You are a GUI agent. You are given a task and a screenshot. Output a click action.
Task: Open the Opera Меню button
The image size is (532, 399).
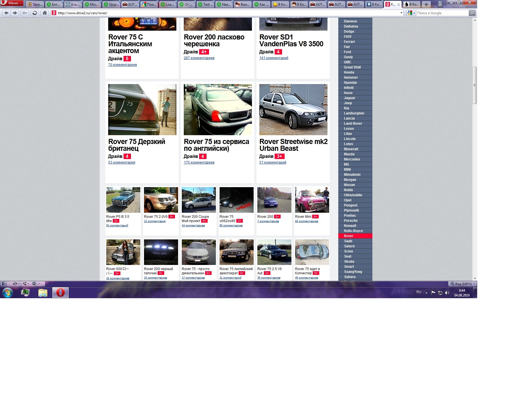(12, 3)
